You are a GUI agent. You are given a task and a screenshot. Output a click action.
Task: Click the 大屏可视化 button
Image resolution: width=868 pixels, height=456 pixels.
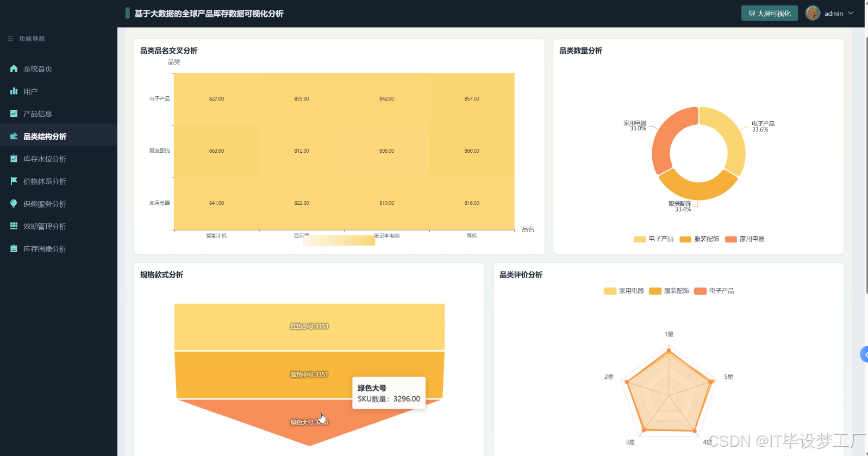point(769,13)
